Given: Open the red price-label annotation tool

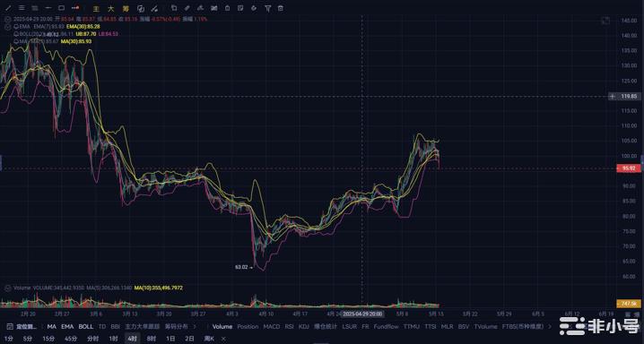Looking at the screenshot, I should point(74,8).
